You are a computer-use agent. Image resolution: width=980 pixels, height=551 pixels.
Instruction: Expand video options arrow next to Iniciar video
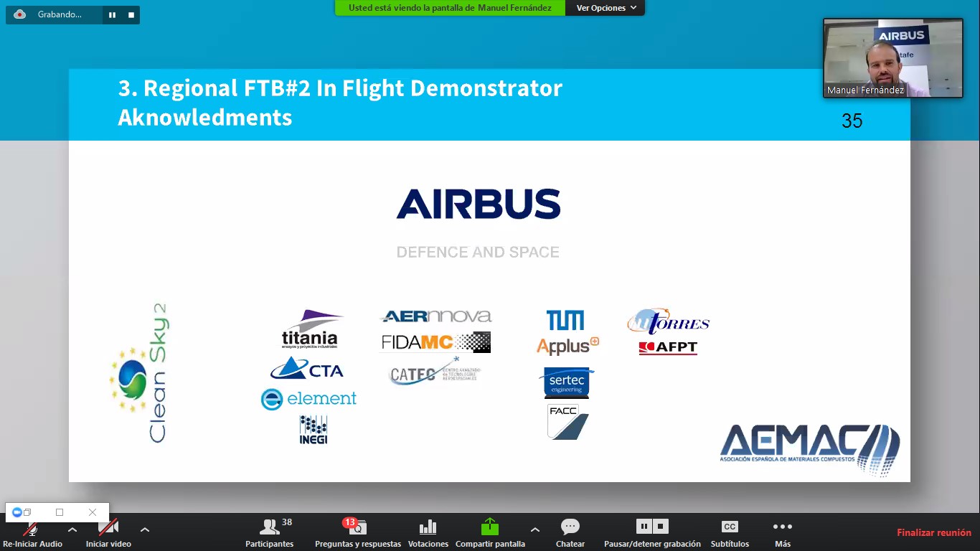click(145, 529)
